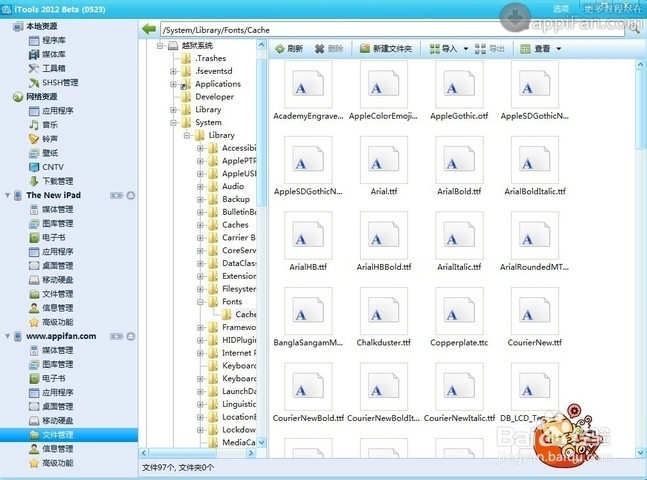The width and height of the screenshot is (647, 480).
Task: Open the 导入 dropdown arrow
Action: coord(466,49)
